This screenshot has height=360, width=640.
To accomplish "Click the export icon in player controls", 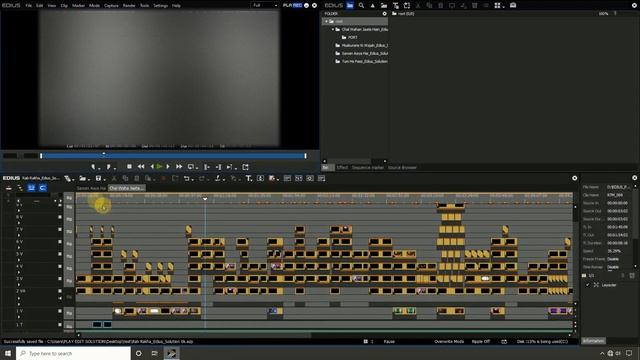I will [x=245, y=167].
